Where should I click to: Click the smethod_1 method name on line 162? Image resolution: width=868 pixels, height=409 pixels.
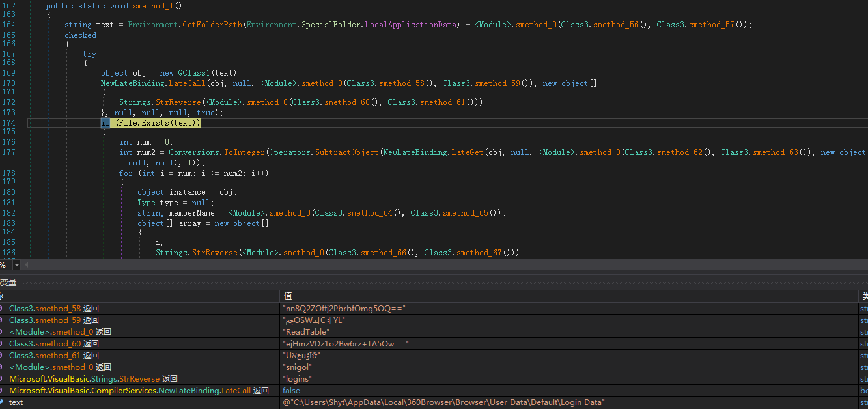click(153, 6)
